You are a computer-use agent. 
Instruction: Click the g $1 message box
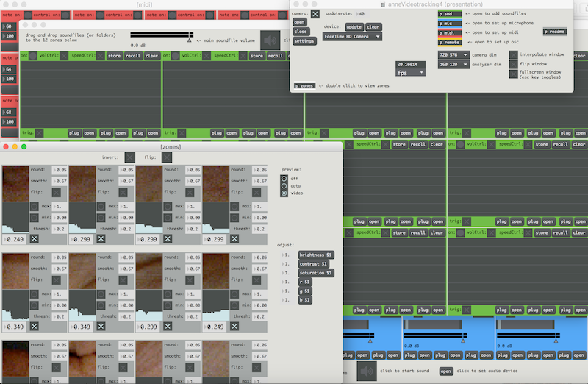click(x=305, y=291)
